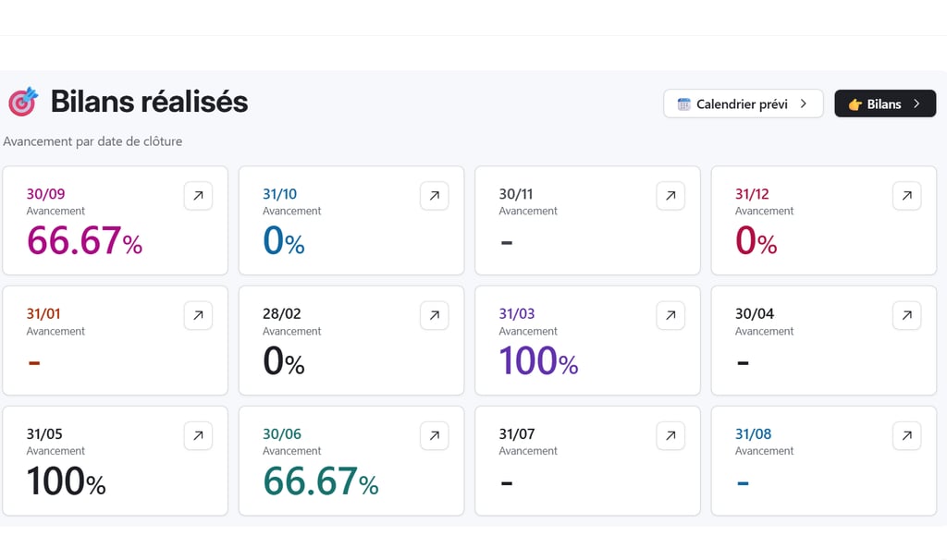Open the 31/05 card arrow icon
947x560 pixels.
[198, 435]
